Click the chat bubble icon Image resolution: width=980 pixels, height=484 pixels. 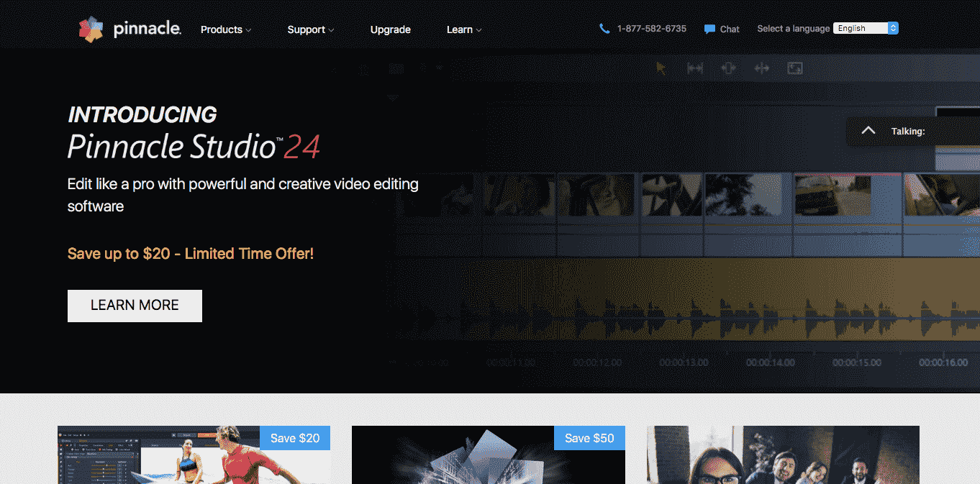tap(709, 29)
